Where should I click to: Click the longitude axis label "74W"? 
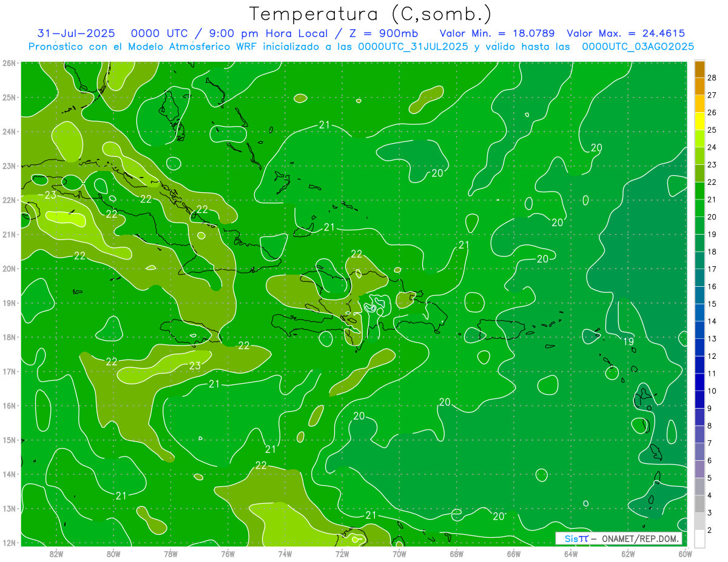[285, 554]
